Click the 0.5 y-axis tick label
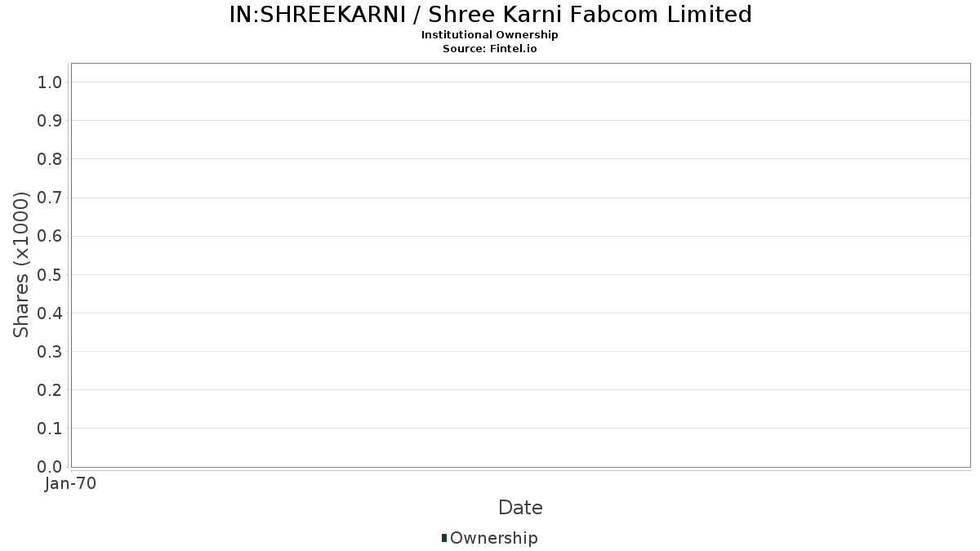This screenshot has width=980, height=551. coord(50,274)
